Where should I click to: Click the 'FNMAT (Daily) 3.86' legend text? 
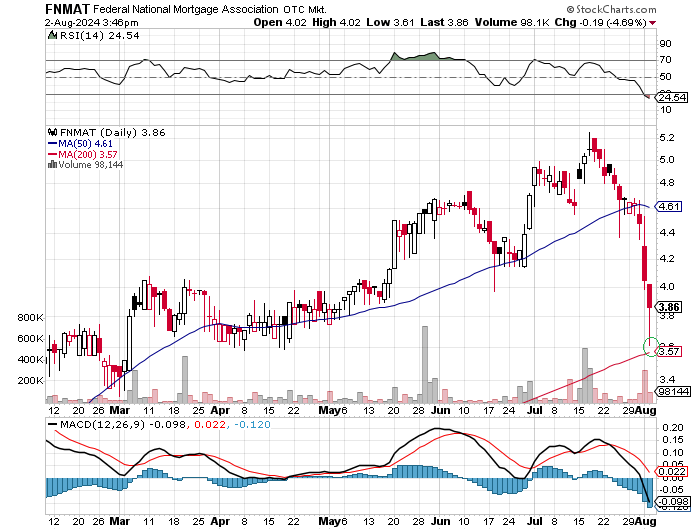pos(112,133)
